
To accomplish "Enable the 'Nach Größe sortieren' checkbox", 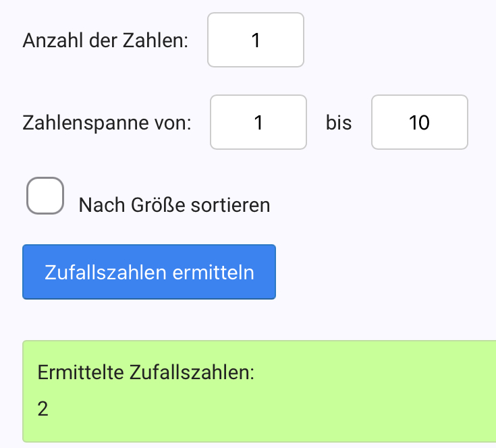I will [x=45, y=196].
